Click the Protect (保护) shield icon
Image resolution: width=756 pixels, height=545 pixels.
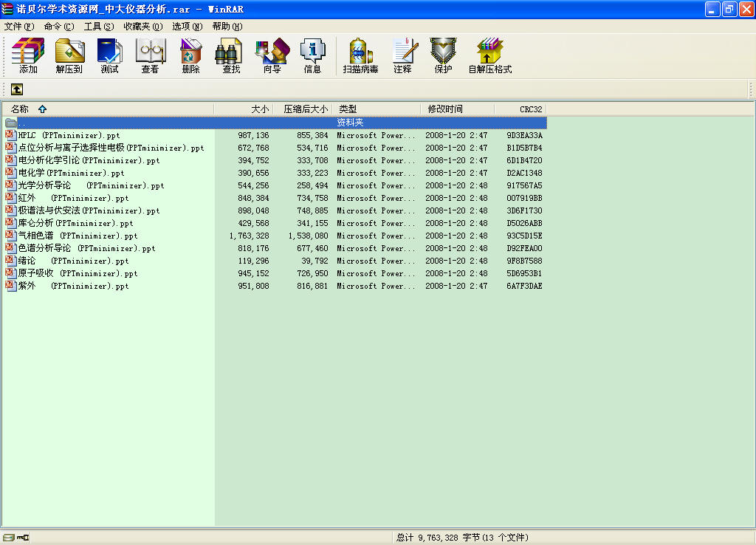[443, 55]
